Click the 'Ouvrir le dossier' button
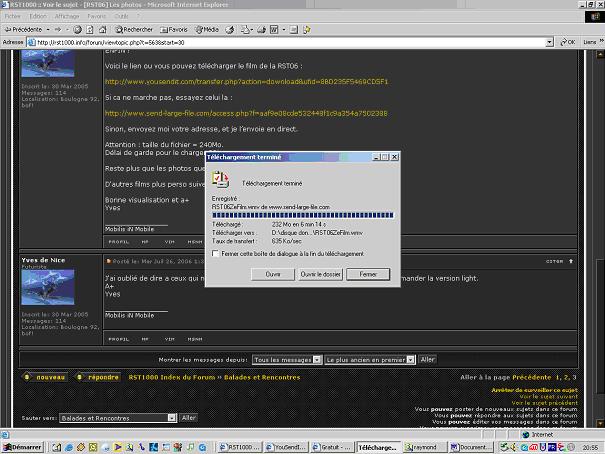This screenshot has width=605, height=454. click(321, 274)
